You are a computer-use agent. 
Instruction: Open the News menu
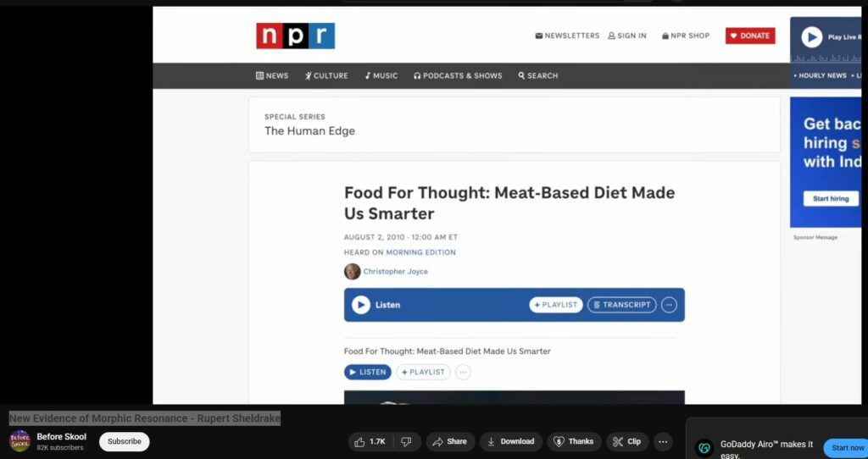272,75
